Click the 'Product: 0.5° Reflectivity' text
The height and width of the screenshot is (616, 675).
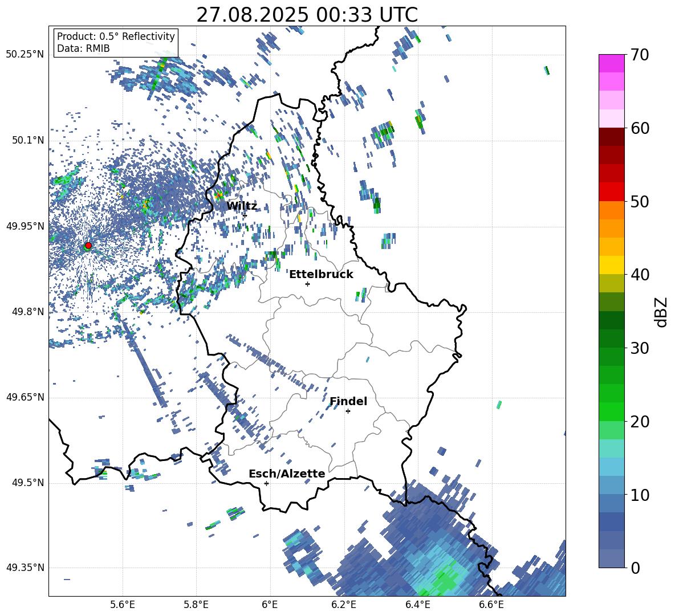point(116,36)
